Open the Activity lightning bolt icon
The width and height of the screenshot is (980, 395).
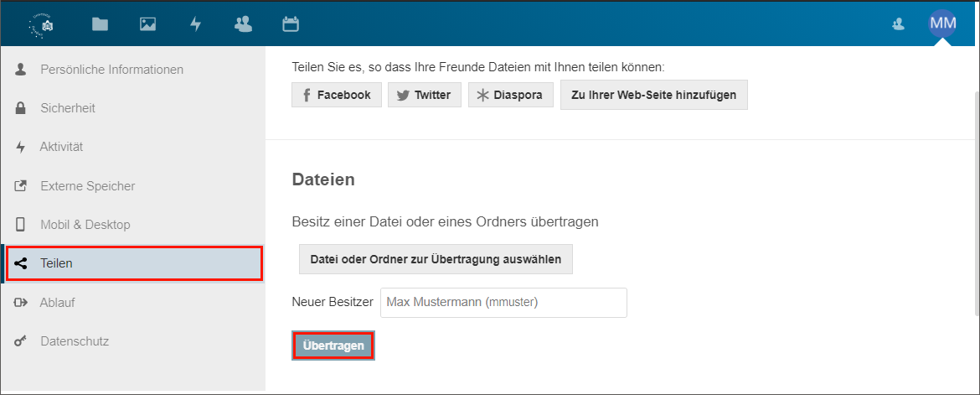(x=196, y=24)
